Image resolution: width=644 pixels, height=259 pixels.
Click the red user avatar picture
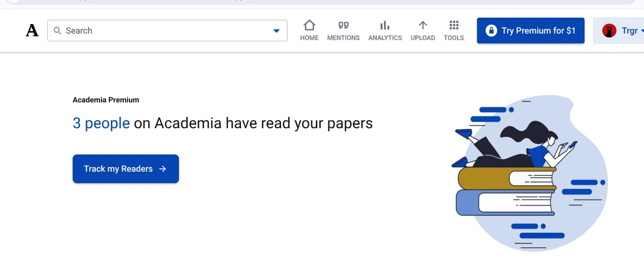[609, 31]
